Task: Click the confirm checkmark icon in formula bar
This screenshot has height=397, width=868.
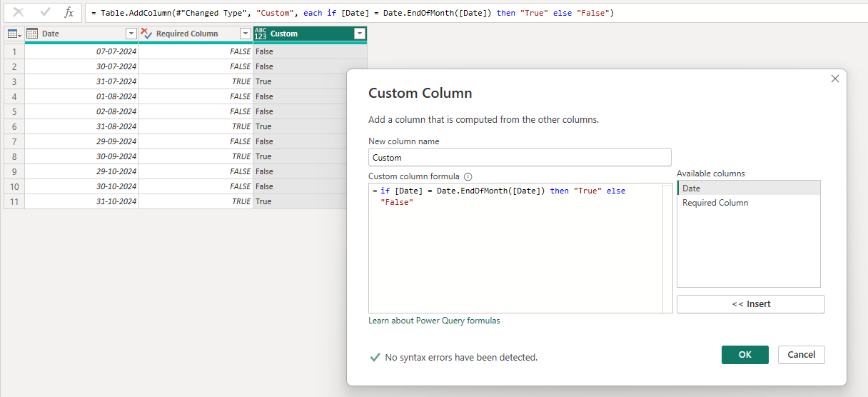Action: click(45, 12)
